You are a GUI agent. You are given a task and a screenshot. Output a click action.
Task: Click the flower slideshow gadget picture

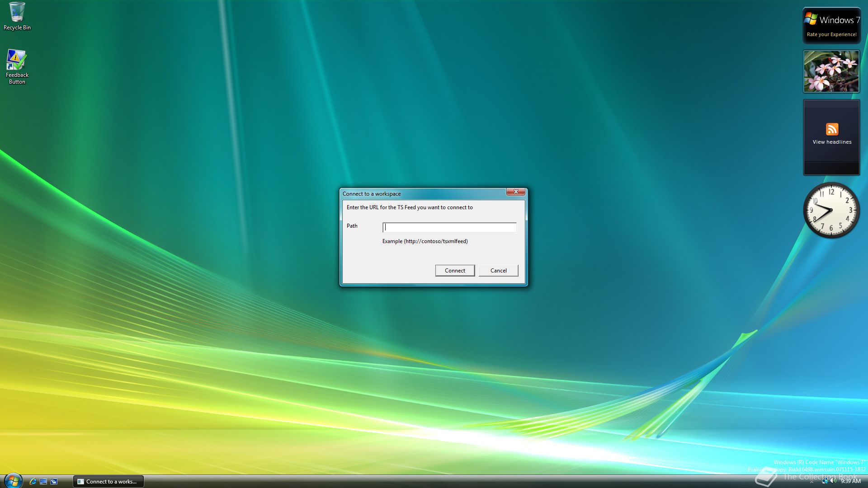pos(831,71)
